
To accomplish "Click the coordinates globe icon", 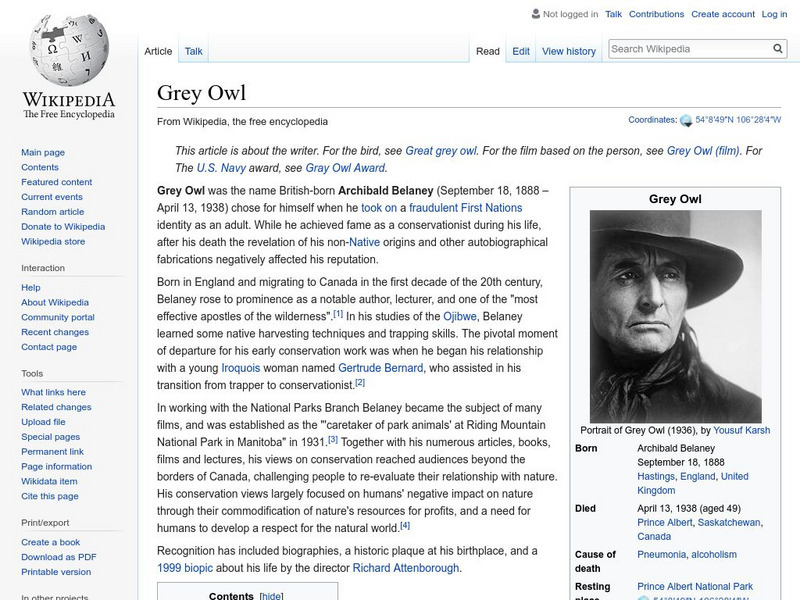I will click(x=686, y=120).
